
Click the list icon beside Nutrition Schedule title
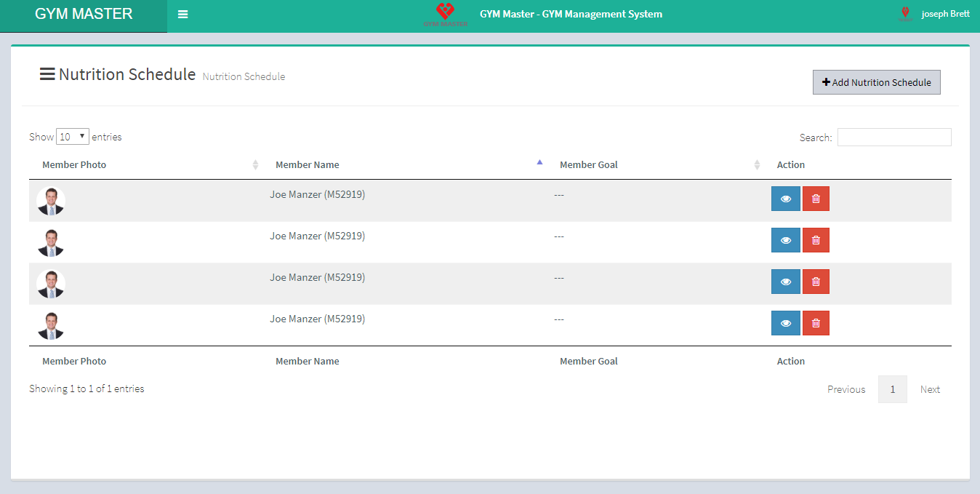pos(47,74)
